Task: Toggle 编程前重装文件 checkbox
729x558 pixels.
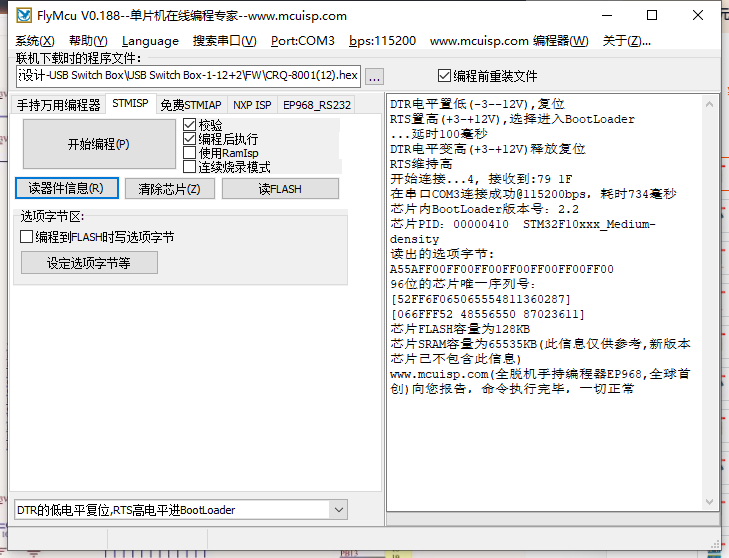Action: click(x=445, y=76)
